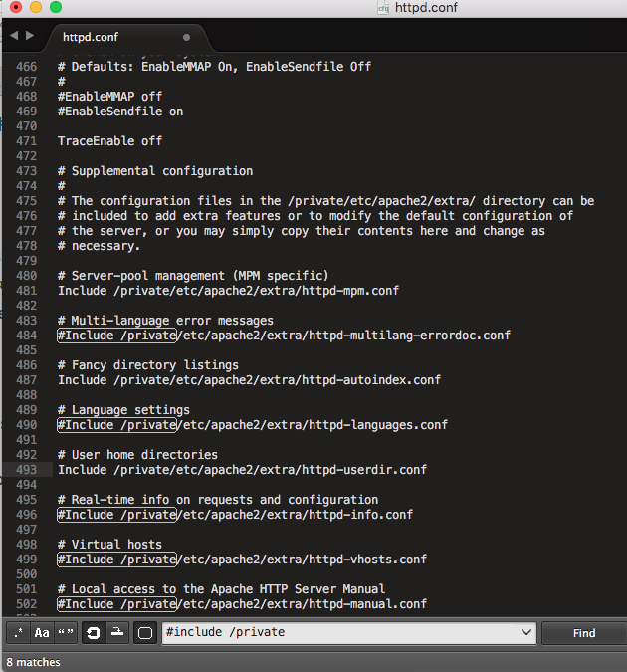Click Find button
The image size is (627, 672).
pos(584,633)
